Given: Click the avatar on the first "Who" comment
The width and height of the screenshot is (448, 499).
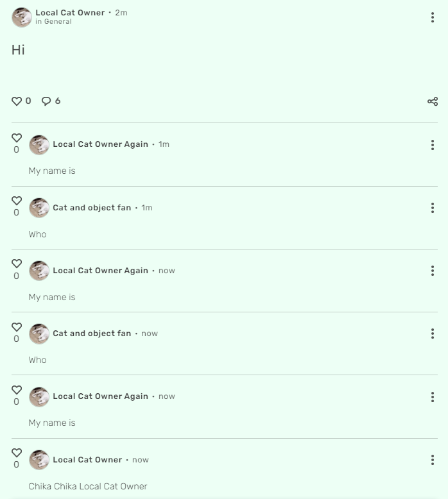Looking at the screenshot, I should [x=39, y=208].
